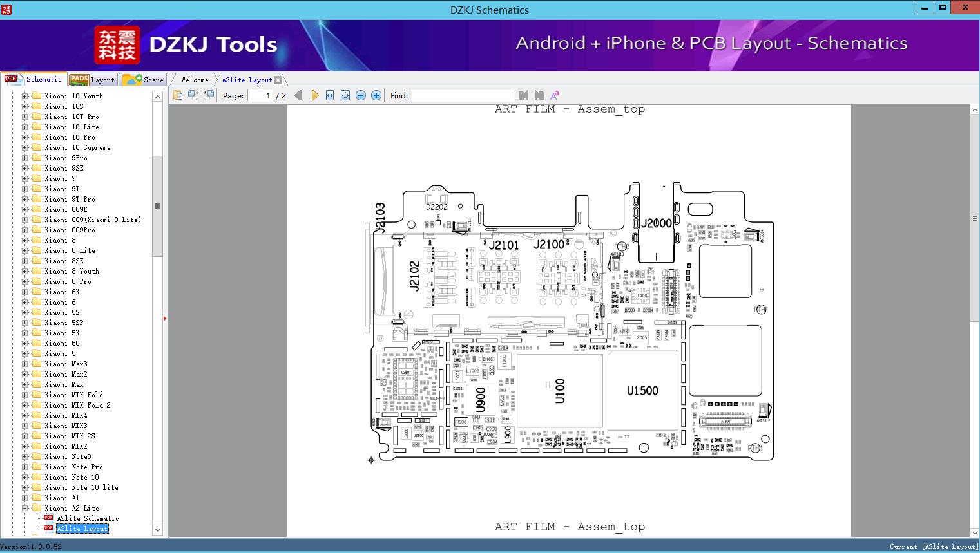Click the find next icon
The width and height of the screenshot is (980, 553).
click(539, 95)
